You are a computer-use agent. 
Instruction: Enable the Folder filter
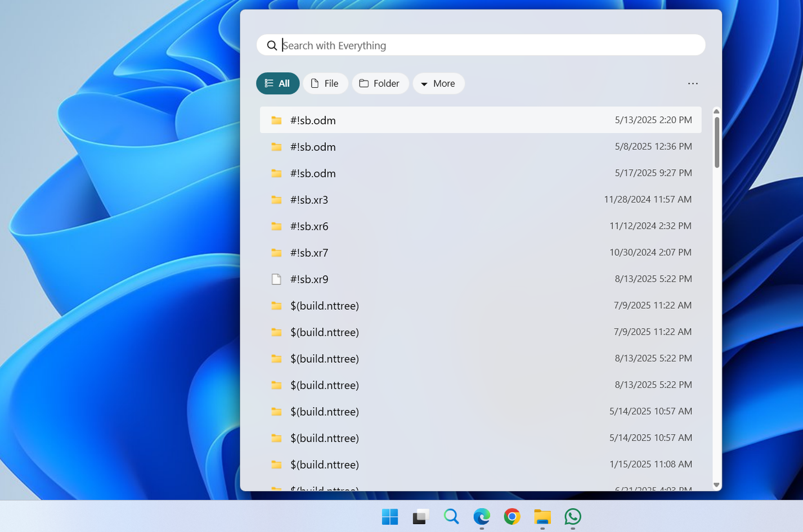[380, 83]
